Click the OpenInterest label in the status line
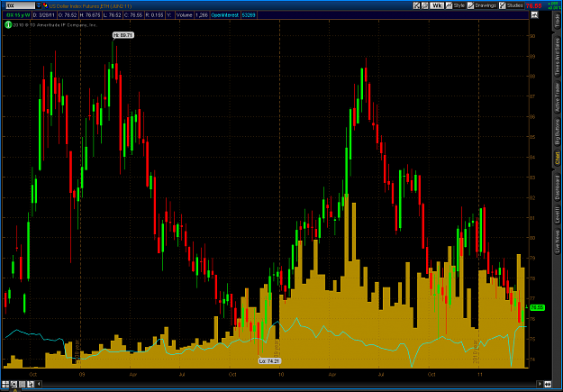Image resolution: width=563 pixels, height=392 pixels. click(225, 15)
